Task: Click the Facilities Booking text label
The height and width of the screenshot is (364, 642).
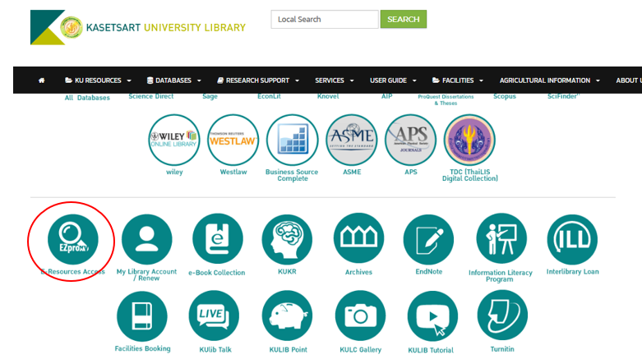Action: coord(142,348)
